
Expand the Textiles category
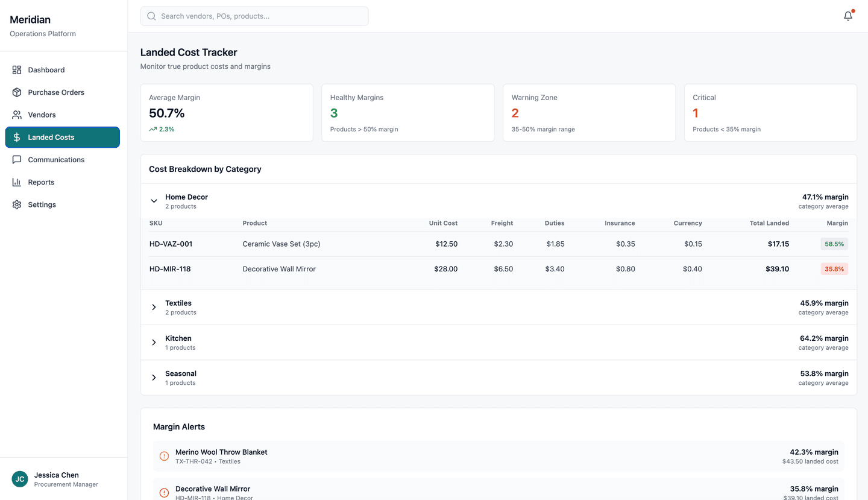click(154, 307)
